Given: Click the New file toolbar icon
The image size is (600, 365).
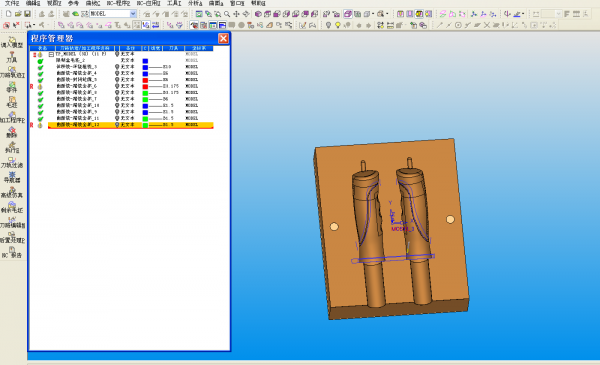Looking at the screenshot, I should [8, 14].
